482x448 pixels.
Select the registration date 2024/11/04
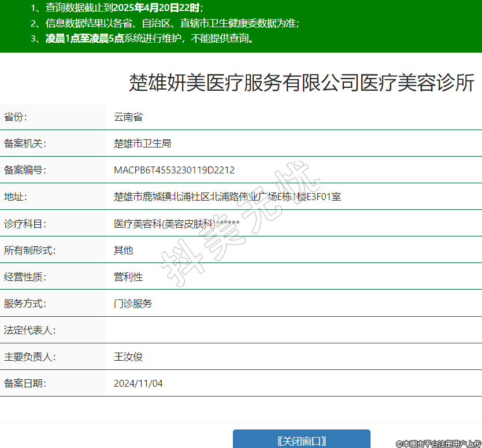tap(138, 383)
